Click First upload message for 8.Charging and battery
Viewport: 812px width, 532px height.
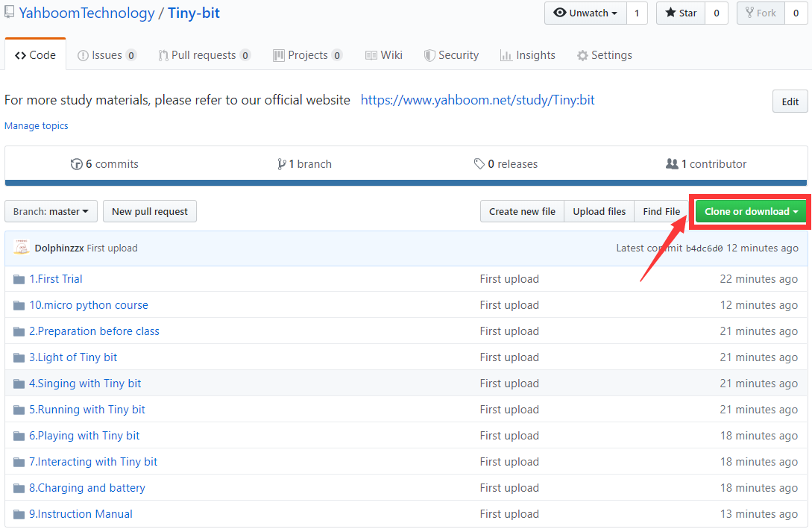[509, 488]
